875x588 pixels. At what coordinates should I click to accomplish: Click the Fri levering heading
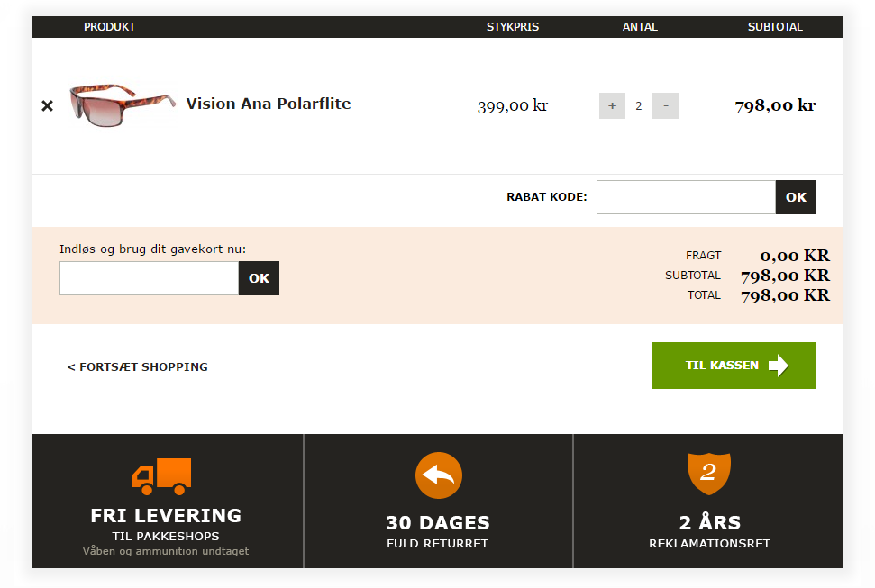pos(166,516)
